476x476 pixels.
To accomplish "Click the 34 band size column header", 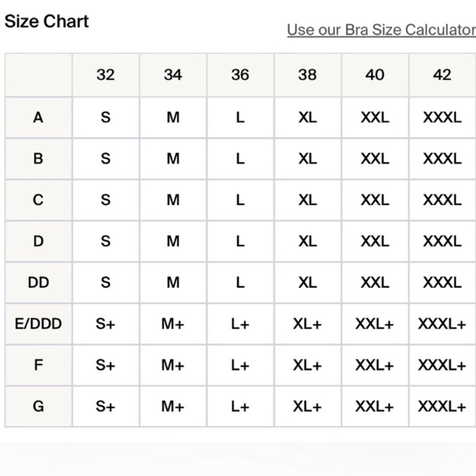I will point(173,75).
